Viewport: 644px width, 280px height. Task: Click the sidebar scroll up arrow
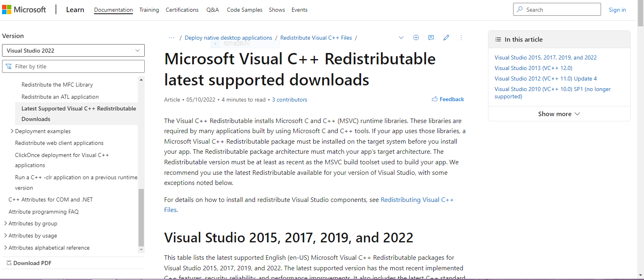click(x=141, y=80)
